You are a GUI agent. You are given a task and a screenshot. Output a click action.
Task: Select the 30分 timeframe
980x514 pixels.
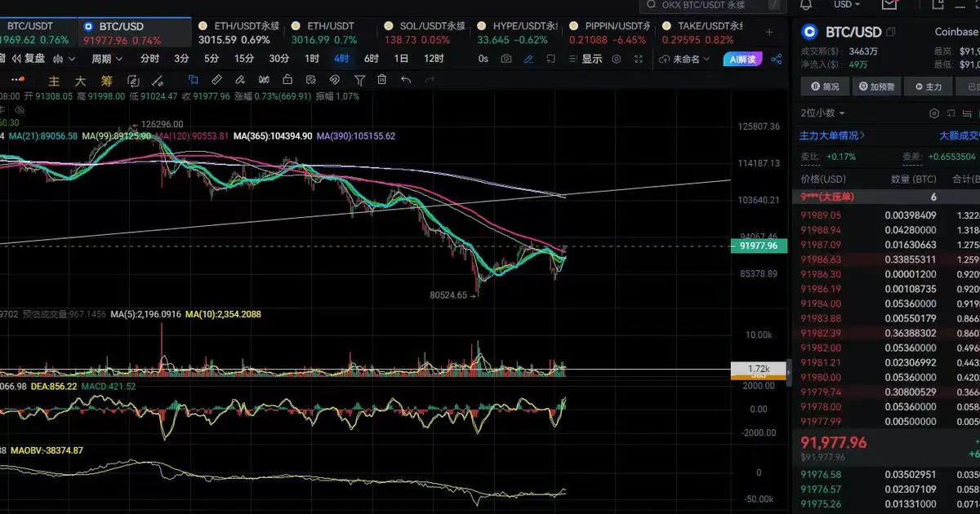(x=279, y=59)
